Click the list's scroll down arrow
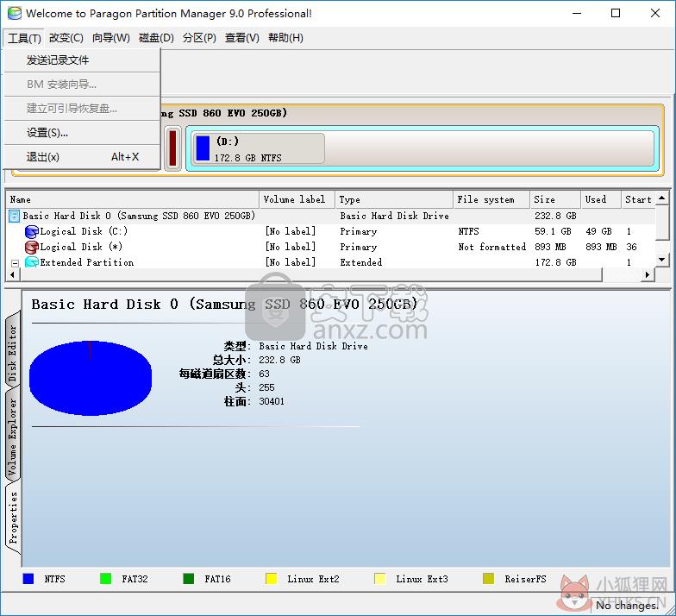Screen dimensions: 676x616 coord(662,261)
